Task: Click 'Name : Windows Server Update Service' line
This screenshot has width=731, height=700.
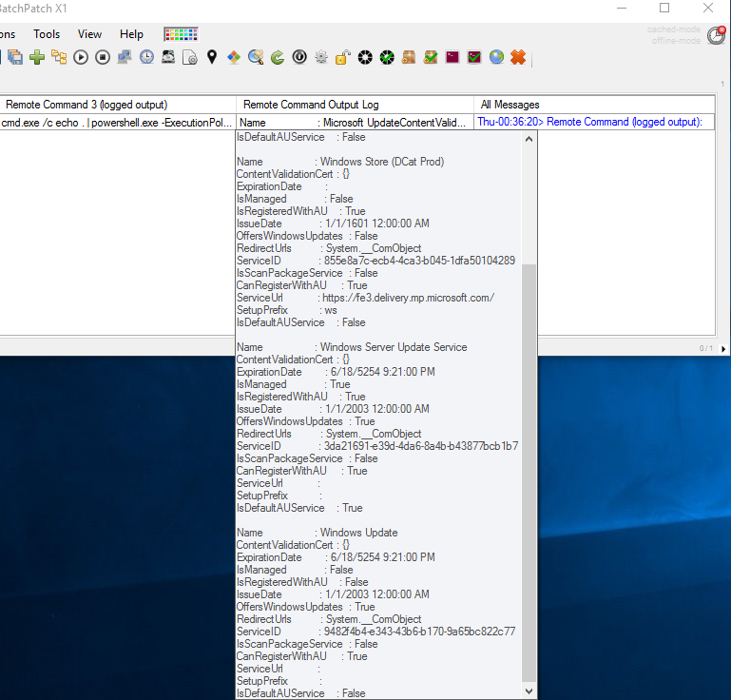Action: [352, 347]
